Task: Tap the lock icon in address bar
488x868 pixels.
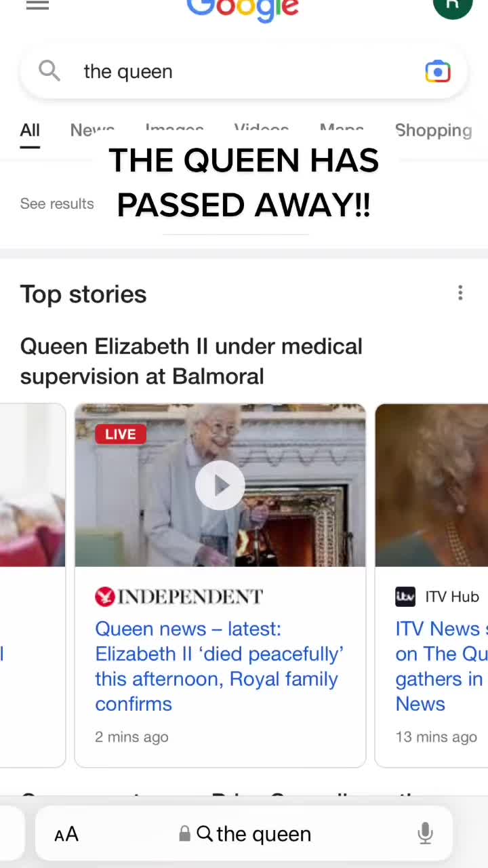Action: click(x=184, y=833)
